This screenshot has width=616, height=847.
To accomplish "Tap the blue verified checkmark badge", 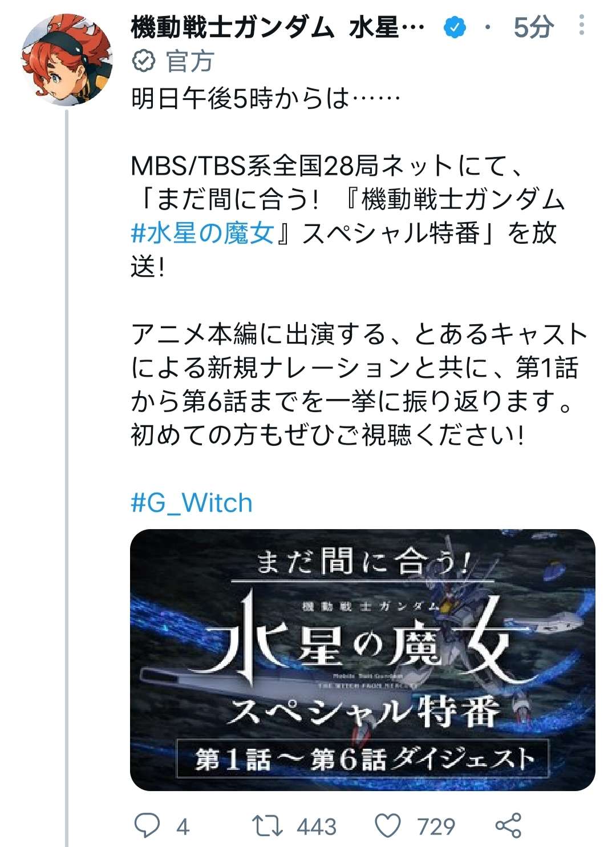I will coord(455,27).
